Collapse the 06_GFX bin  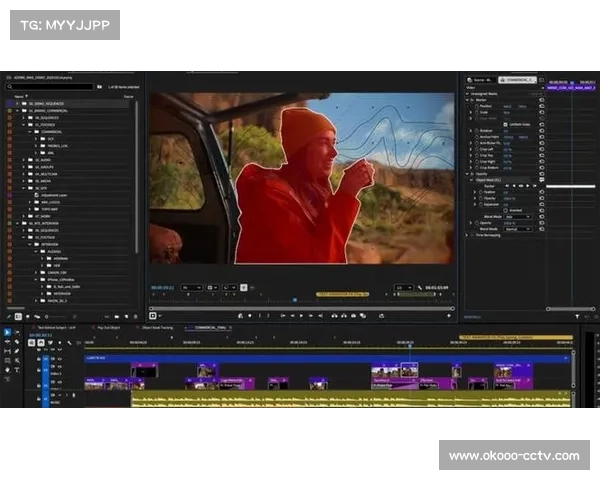coord(24,188)
